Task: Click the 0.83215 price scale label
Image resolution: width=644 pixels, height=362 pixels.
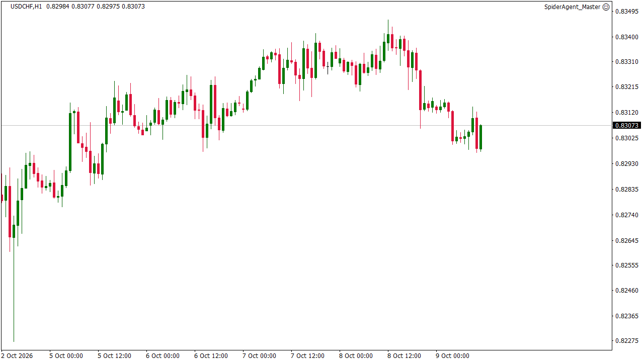Action: (627, 87)
